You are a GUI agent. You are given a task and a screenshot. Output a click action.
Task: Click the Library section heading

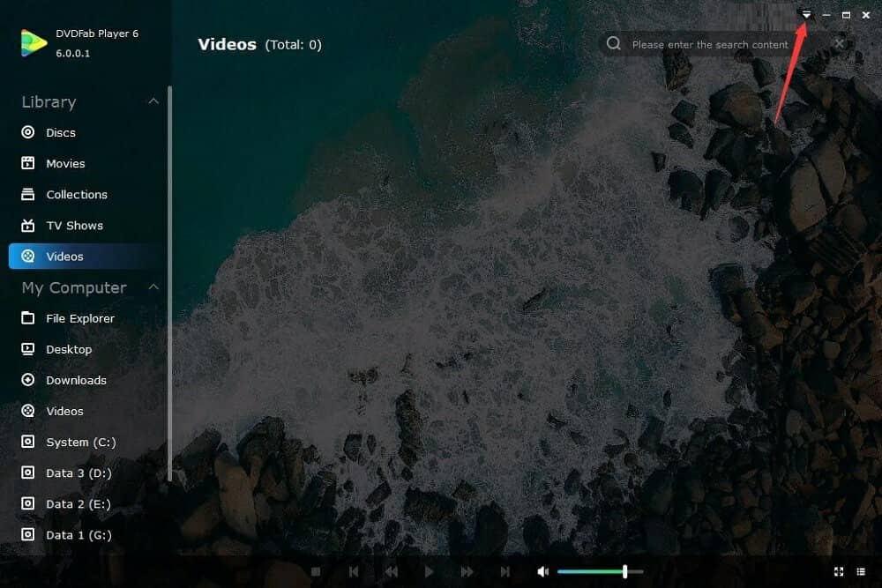coord(49,101)
